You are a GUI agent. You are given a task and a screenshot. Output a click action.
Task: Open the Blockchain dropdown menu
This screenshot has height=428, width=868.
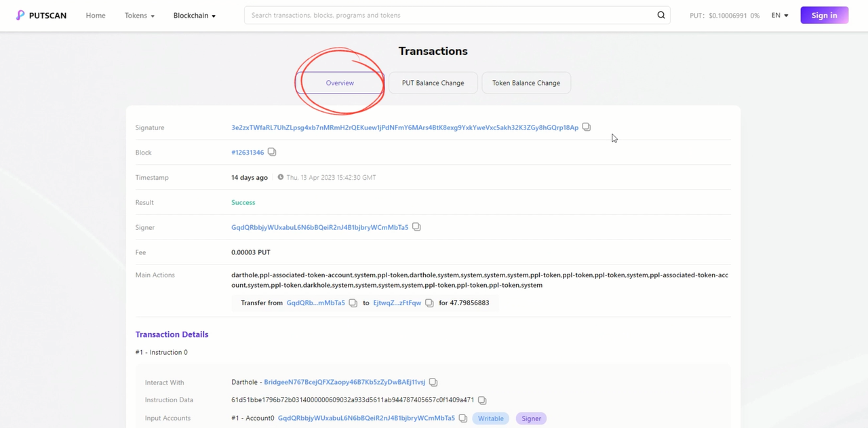coord(194,16)
